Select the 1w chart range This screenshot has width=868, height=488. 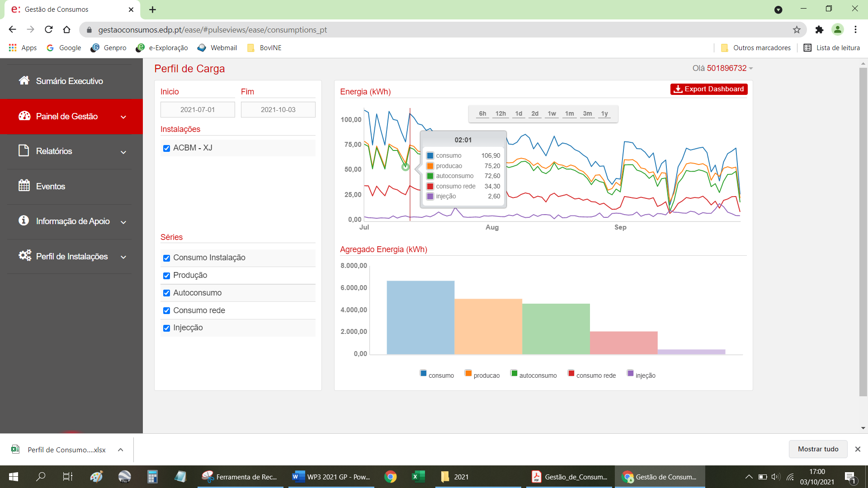click(x=552, y=114)
